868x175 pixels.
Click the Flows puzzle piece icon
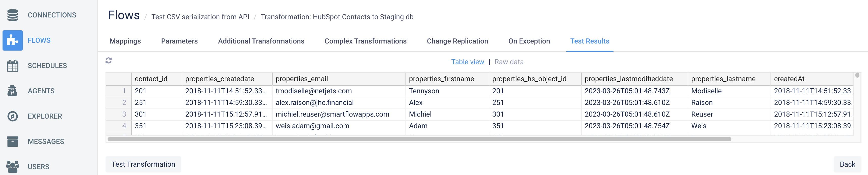[12, 40]
